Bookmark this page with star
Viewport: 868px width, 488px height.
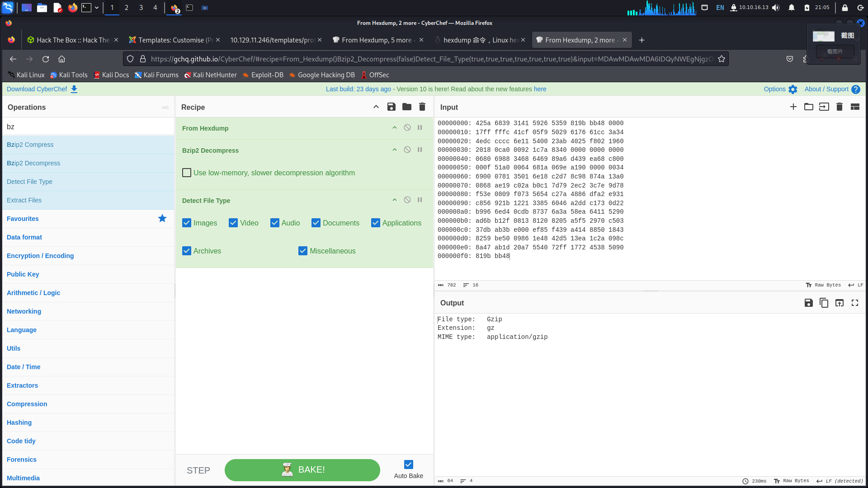pos(722,59)
